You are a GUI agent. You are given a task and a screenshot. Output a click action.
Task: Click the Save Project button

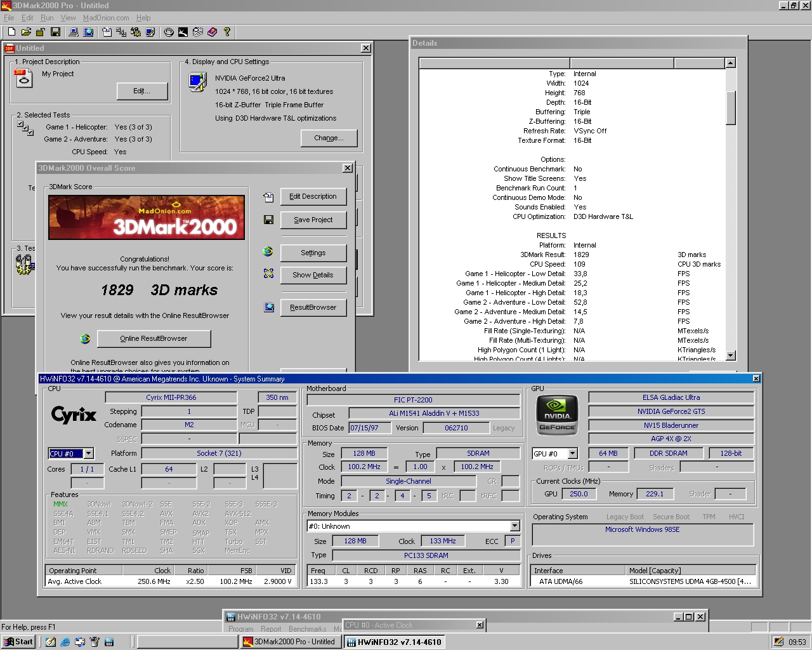point(313,220)
